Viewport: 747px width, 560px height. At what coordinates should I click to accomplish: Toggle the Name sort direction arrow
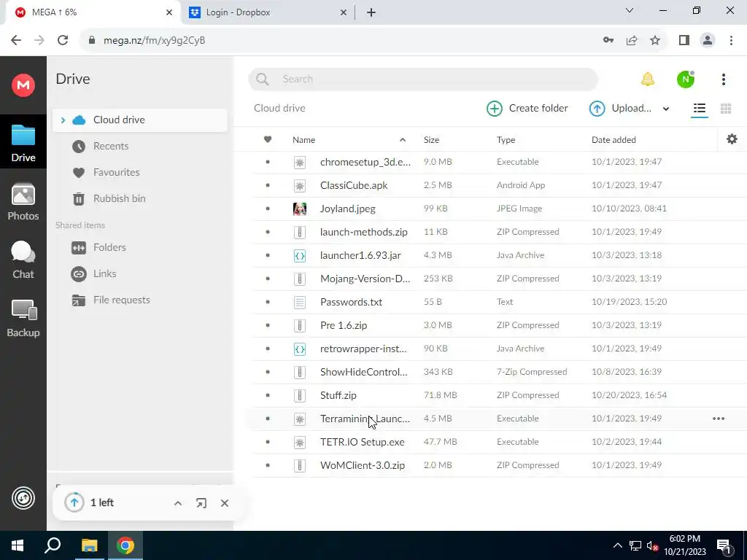pyautogui.click(x=403, y=140)
